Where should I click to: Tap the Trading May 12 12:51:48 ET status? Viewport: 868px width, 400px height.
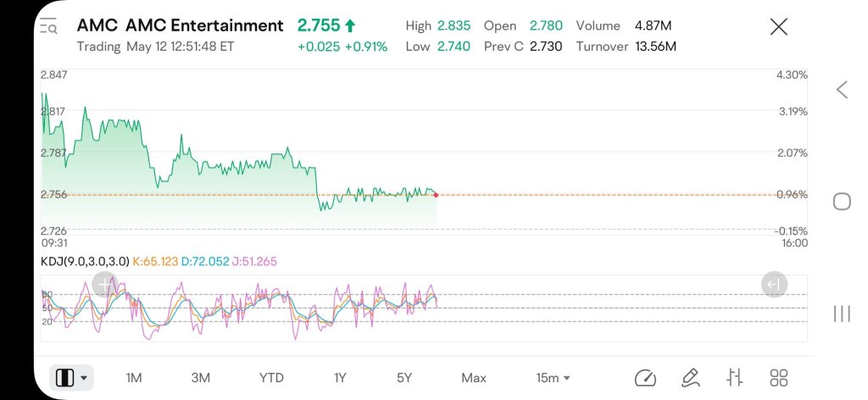[x=155, y=47]
